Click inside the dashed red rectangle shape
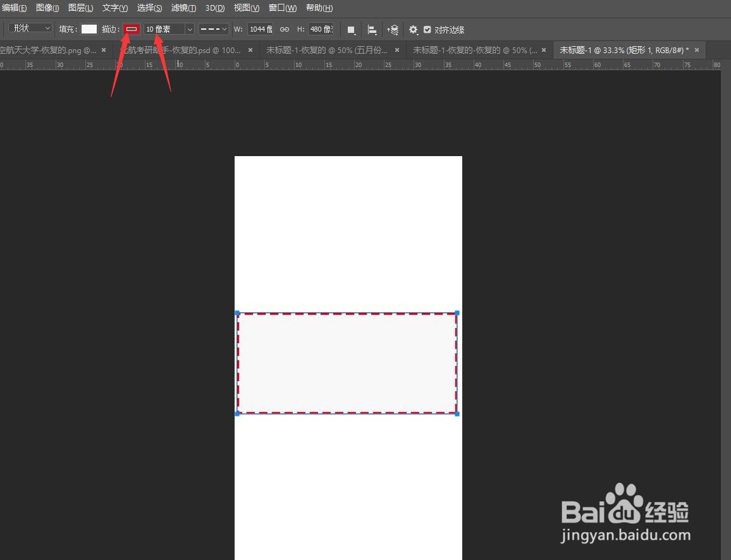 (347, 363)
